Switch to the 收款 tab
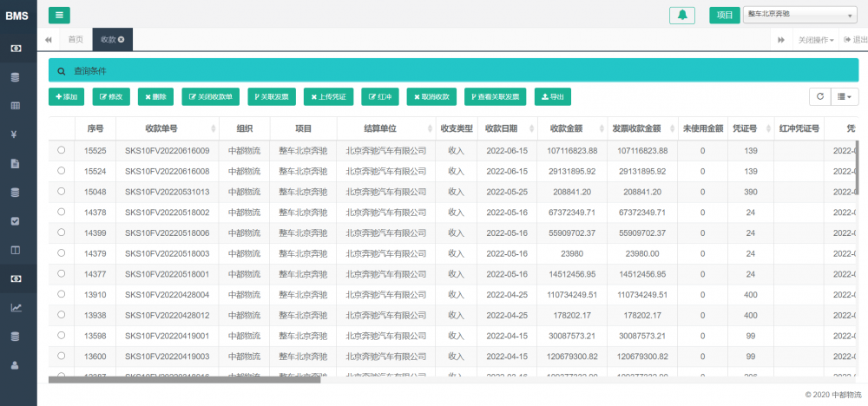The width and height of the screenshot is (868, 406). tap(112, 40)
